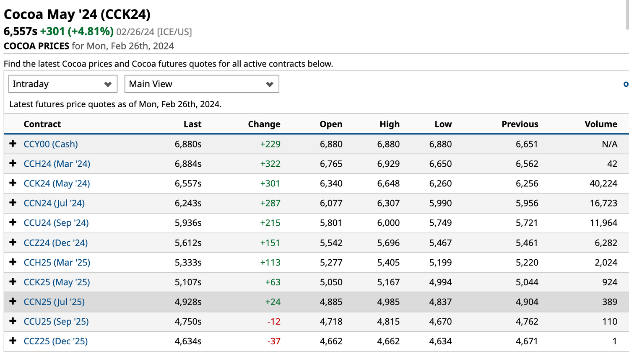Expand the CCN24 (Jul '24) contract row
Image resolution: width=629 pixels, height=364 pixels.
point(13,203)
